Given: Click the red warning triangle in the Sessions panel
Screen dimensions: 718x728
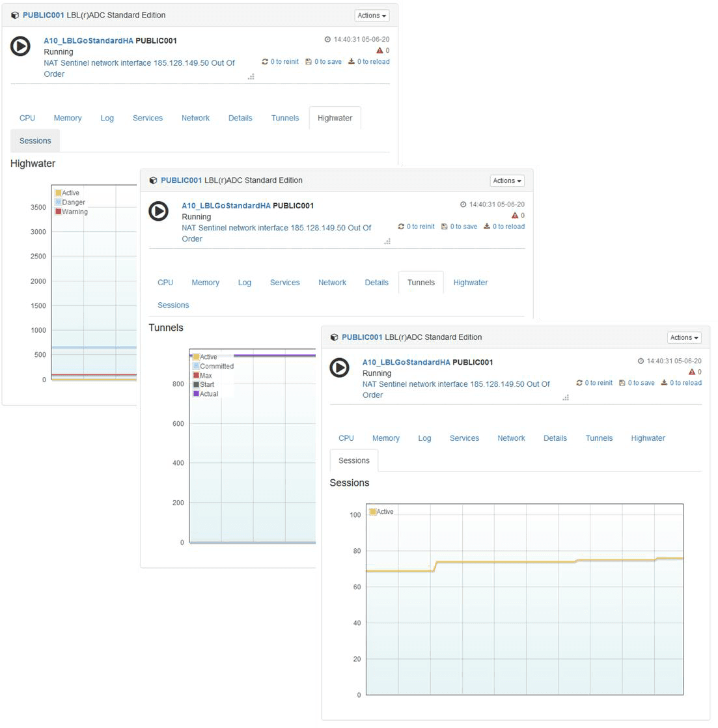Looking at the screenshot, I should point(692,372).
